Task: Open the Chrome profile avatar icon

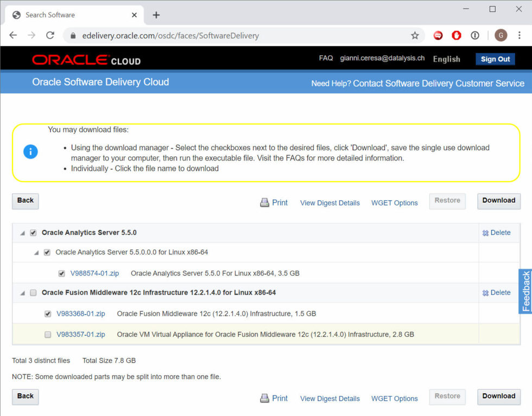Action: tap(501, 35)
